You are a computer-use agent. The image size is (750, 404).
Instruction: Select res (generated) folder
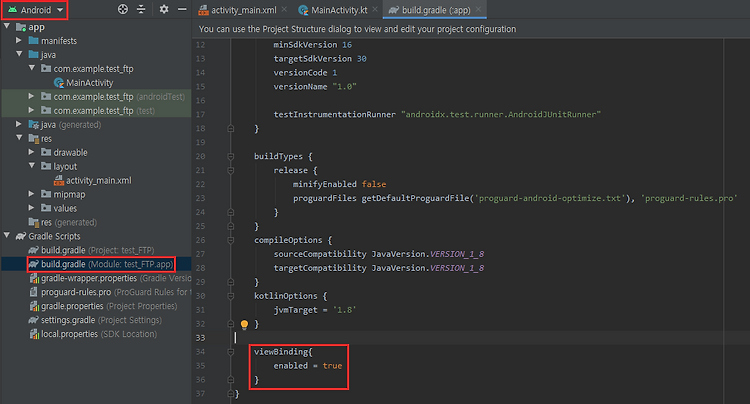coord(68,222)
